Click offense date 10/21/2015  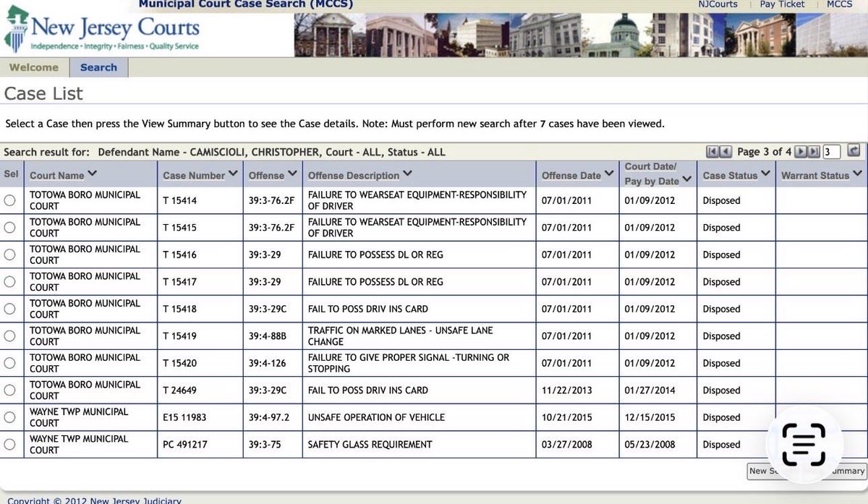click(x=567, y=417)
